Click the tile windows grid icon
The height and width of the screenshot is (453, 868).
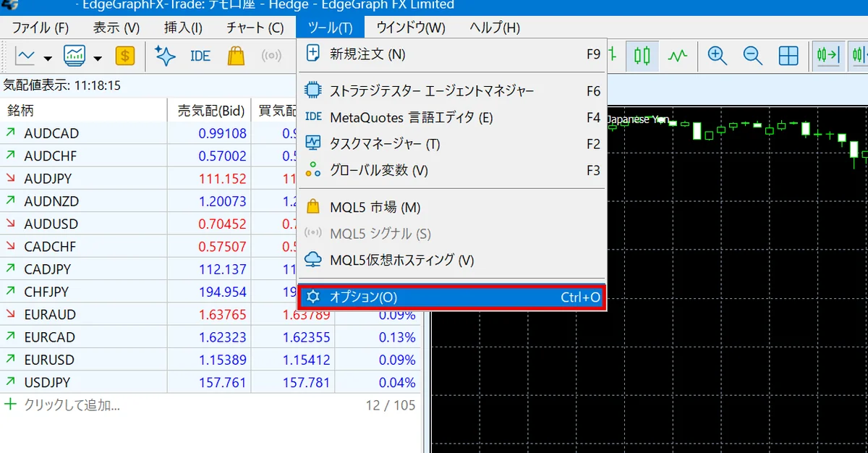788,56
